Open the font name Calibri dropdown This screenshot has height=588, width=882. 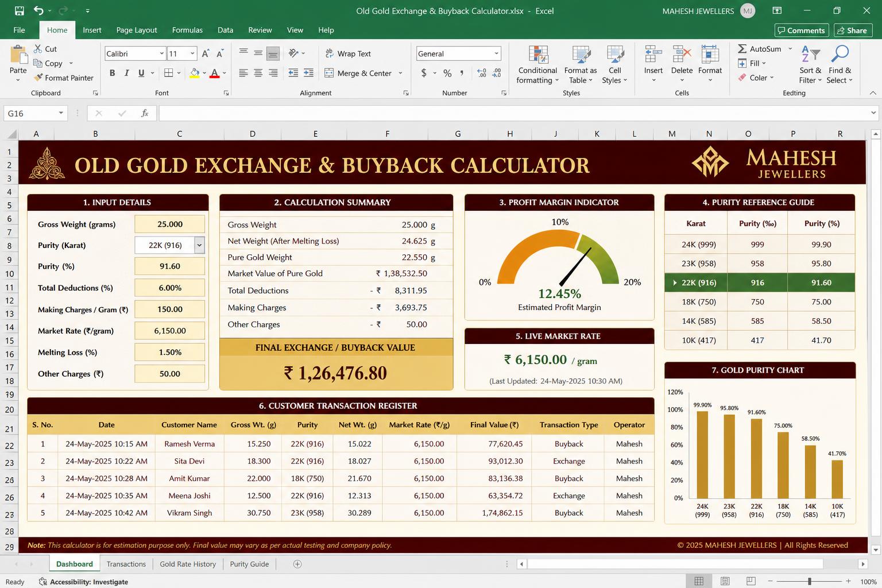(x=161, y=53)
